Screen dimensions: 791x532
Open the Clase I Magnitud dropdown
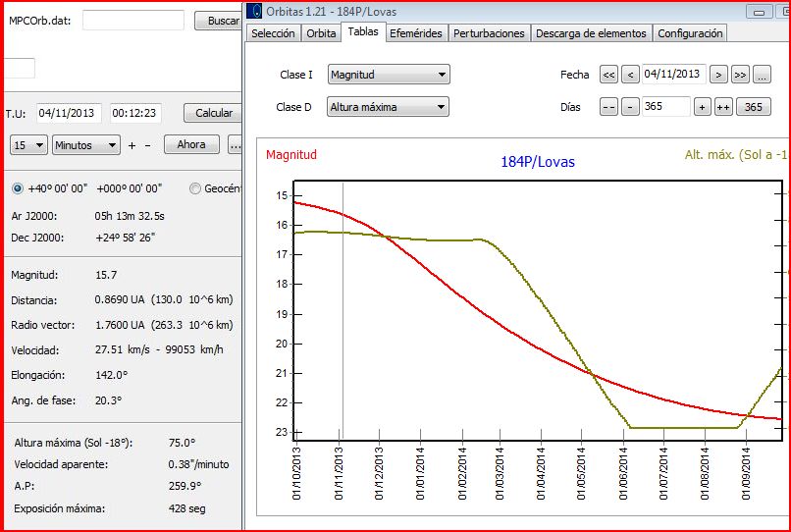pos(388,75)
